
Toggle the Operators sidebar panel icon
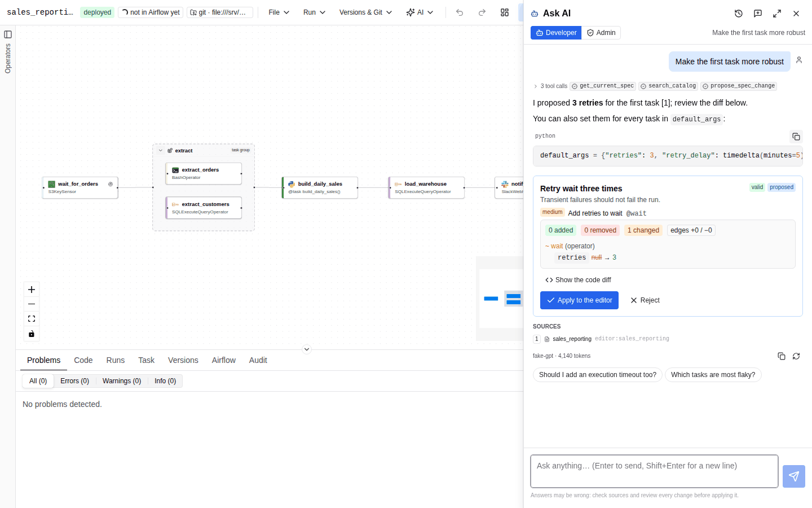tap(8, 34)
